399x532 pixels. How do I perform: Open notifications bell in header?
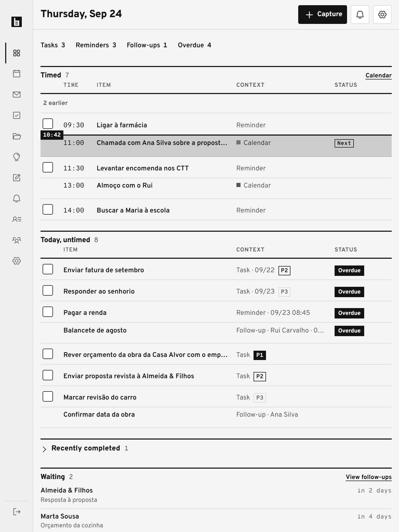pyautogui.click(x=360, y=15)
